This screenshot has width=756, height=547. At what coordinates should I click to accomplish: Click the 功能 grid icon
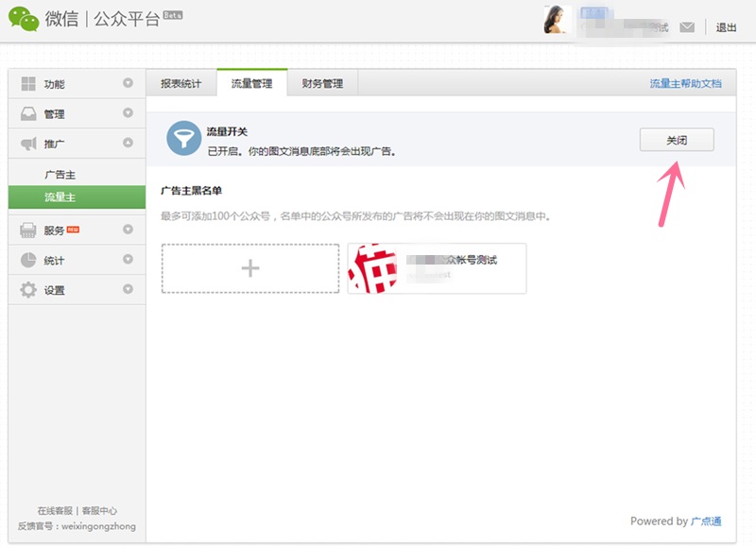click(28, 84)
